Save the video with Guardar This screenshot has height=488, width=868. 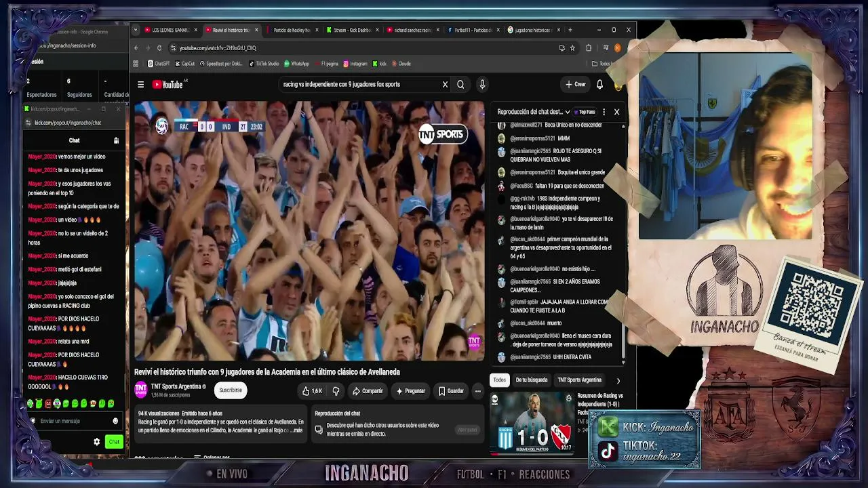click(x=451, y=391)
